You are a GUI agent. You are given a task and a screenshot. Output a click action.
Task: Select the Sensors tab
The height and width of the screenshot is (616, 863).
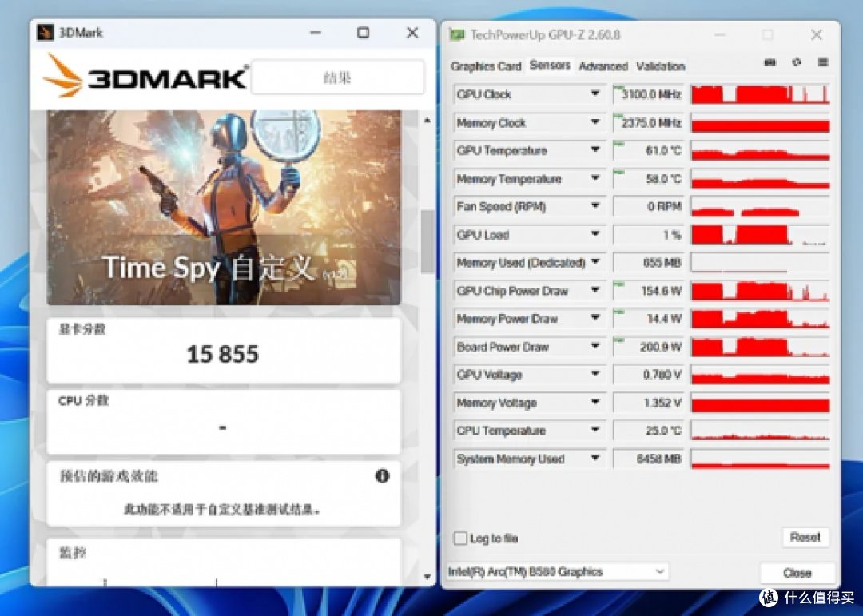(x=550, y=65)
